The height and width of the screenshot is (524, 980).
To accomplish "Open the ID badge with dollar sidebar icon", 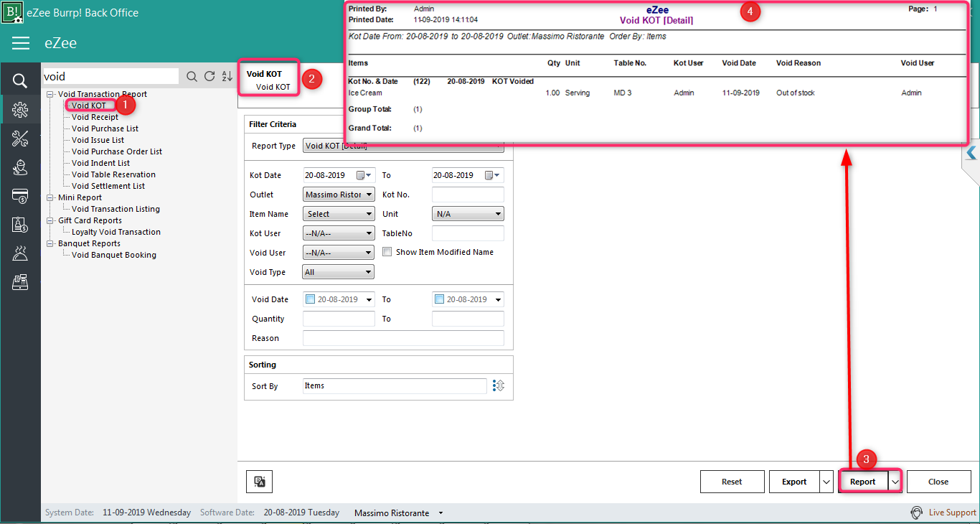I will click(x=20, y=225).
